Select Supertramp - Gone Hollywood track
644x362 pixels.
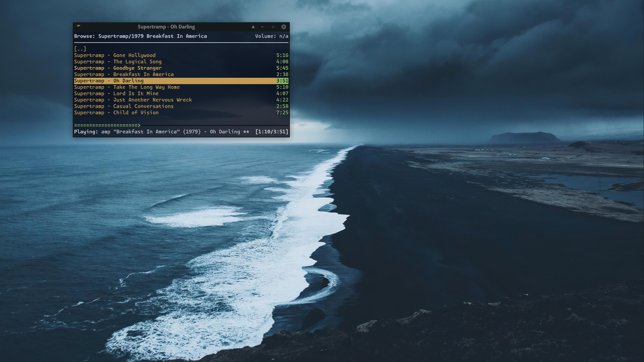(x=115, y=55)
